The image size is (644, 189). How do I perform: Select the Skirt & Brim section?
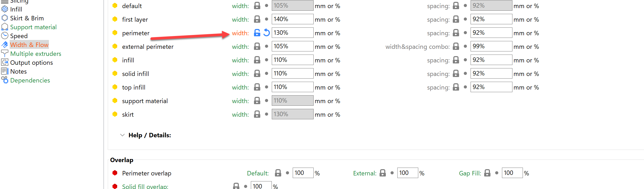tap(27, 18)
